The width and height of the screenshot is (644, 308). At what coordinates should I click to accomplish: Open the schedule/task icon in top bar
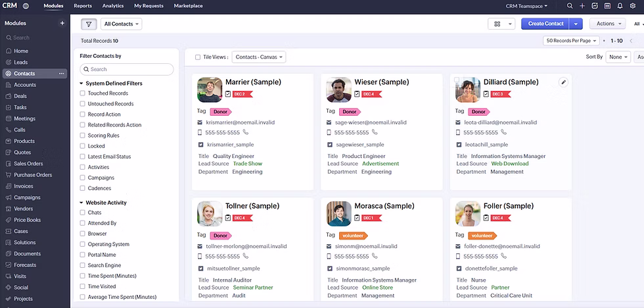click(x=594, y=6)
